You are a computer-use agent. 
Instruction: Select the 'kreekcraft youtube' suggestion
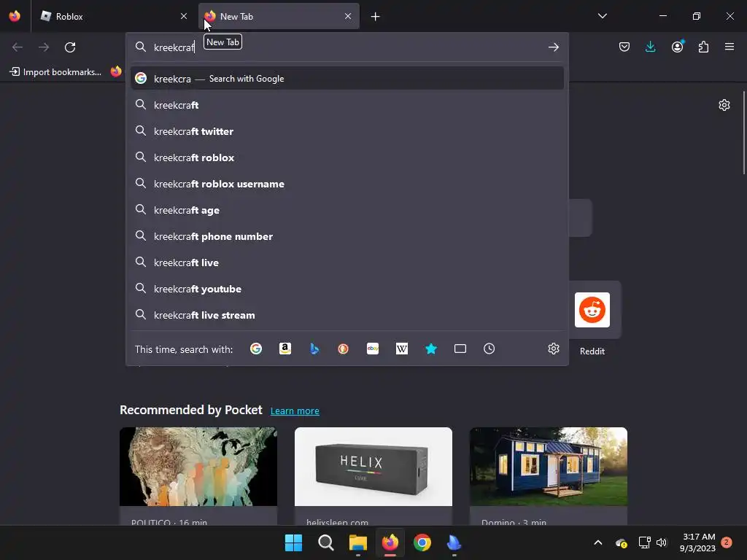347,289
